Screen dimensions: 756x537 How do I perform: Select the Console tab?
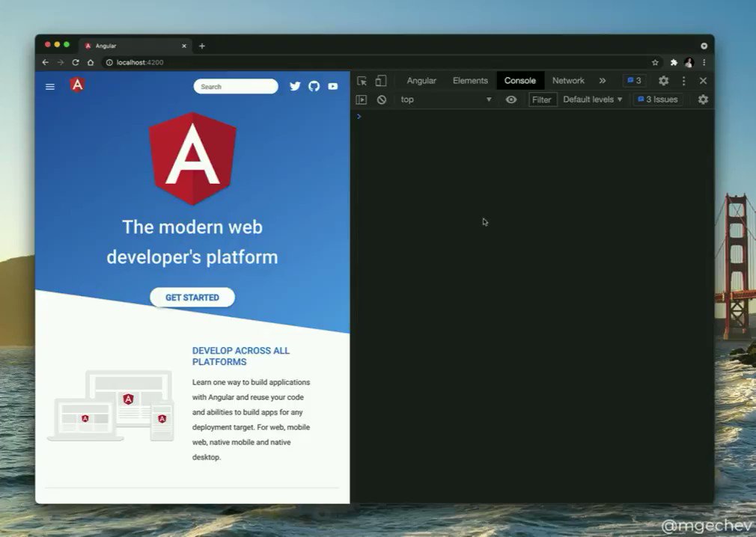(x=519, y=81)
